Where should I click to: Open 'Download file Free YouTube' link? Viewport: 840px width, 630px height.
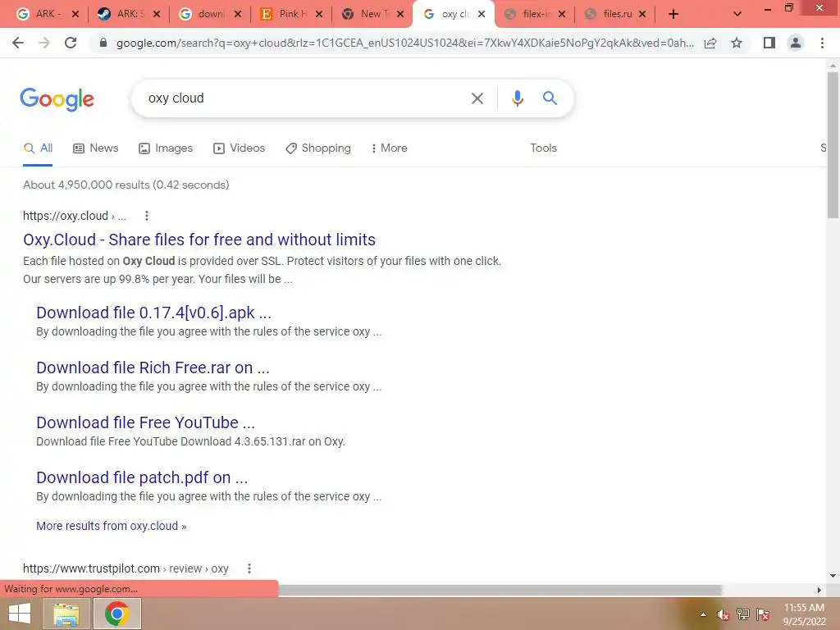click(146, 422)
